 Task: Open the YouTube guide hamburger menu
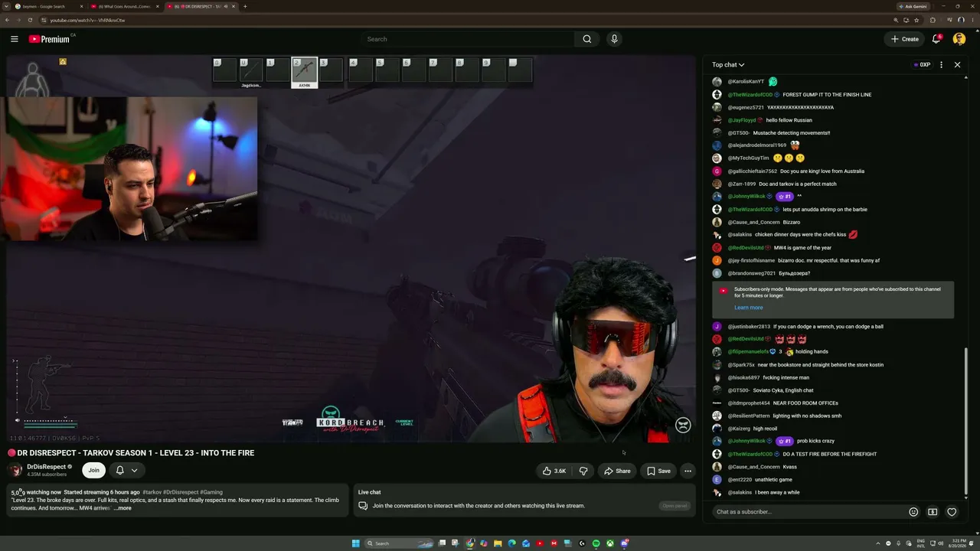(14, 39)
